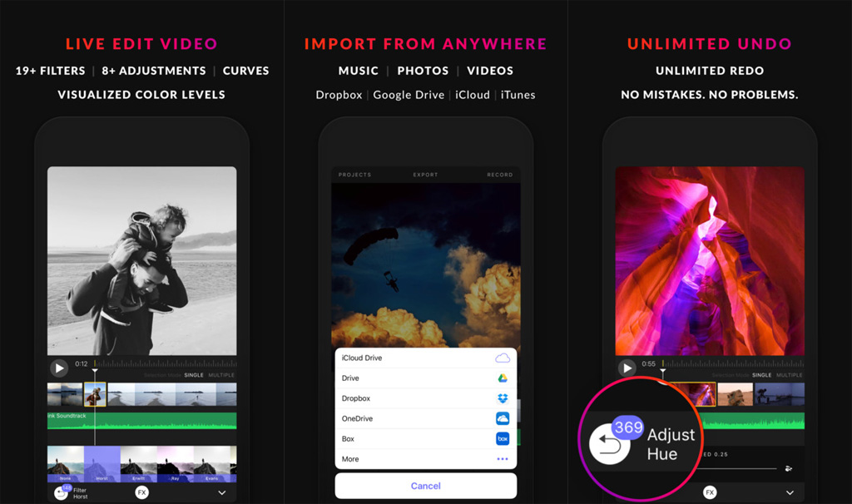The width and height of the screenshot is (852, 504).
Task: Tap the FX button in the right phone
Action: coord(710,492)
